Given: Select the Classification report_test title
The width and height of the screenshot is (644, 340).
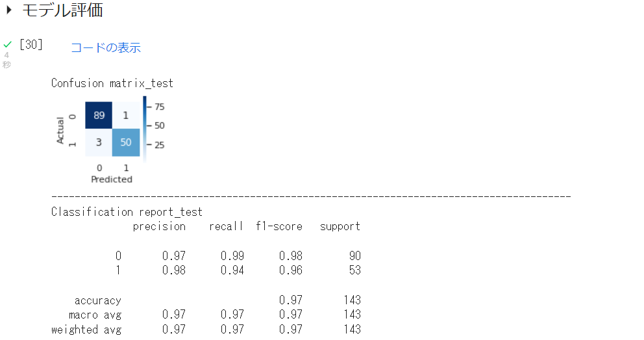Looking at the screenshot, I should pos(127,212).
